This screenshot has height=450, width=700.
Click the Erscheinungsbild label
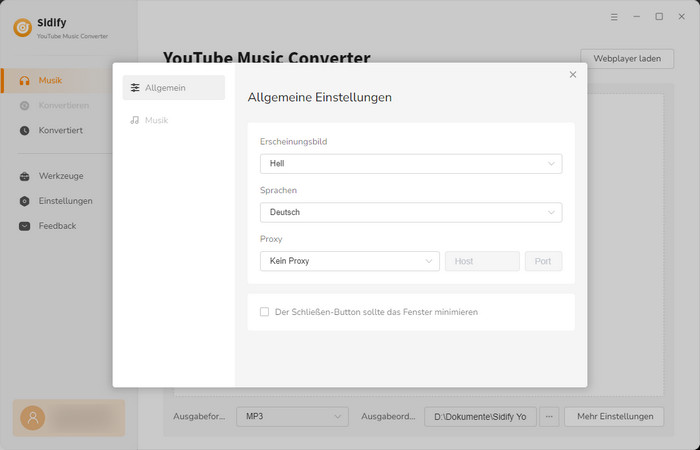coord(294,142)
